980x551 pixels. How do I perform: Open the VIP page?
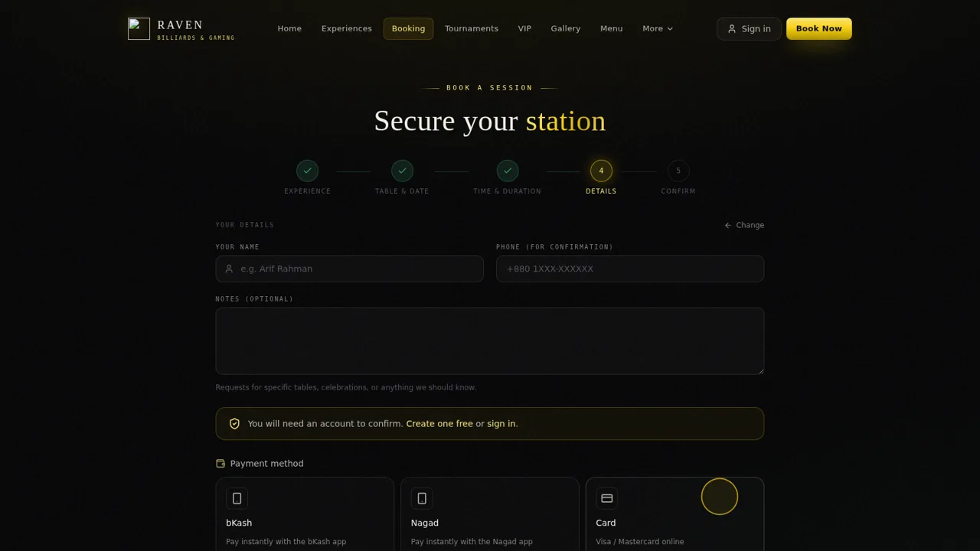pyautogui.click(x=524, y=28)
